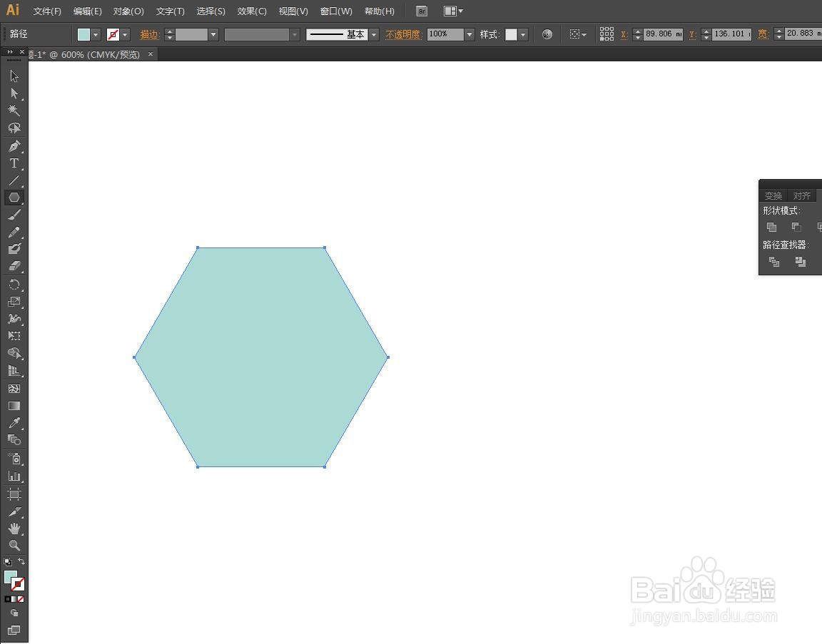Open the 不透明度 opacity link
Screen dimensions: 822x644
tap(403, 34)
